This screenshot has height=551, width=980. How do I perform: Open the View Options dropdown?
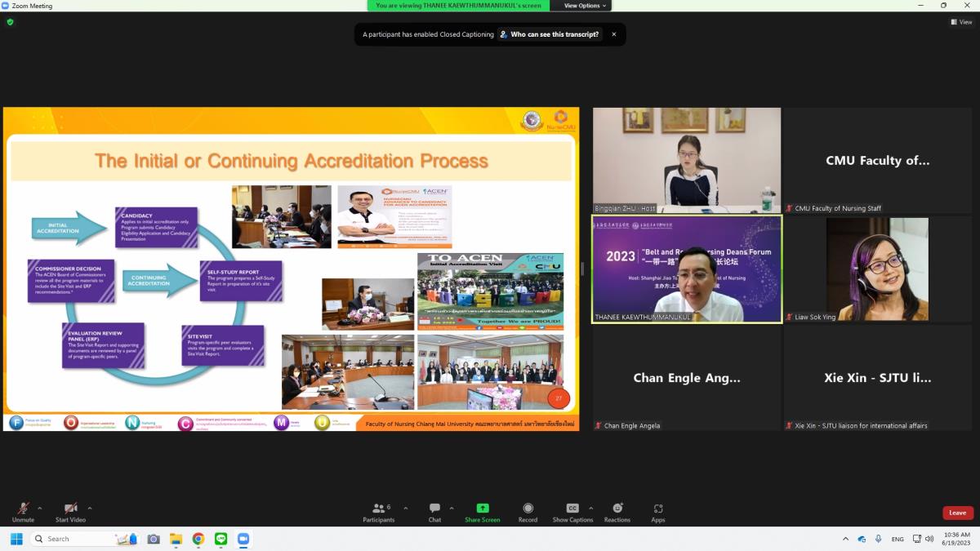pyautogui.click(x=585, y=6)
